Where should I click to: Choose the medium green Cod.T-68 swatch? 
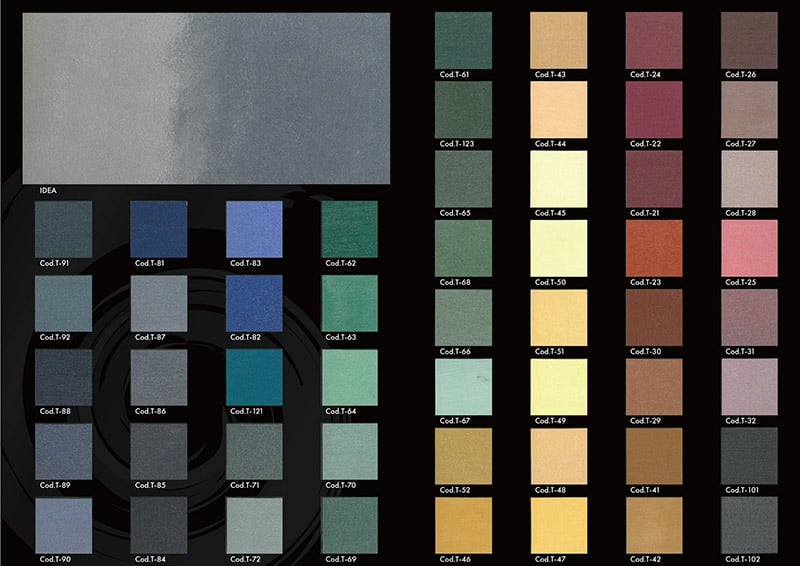pos(463,249)
